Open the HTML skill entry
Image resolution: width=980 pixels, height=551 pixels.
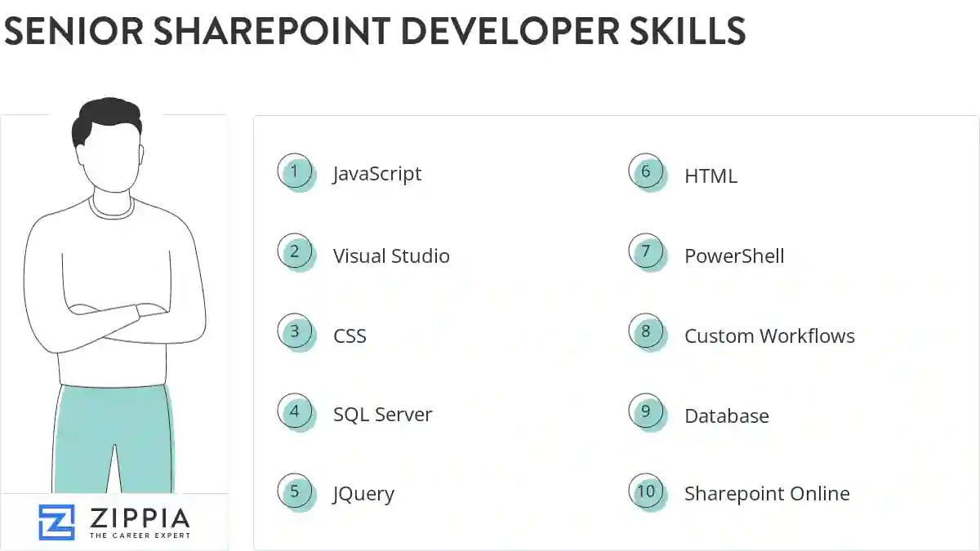(710, 175)
